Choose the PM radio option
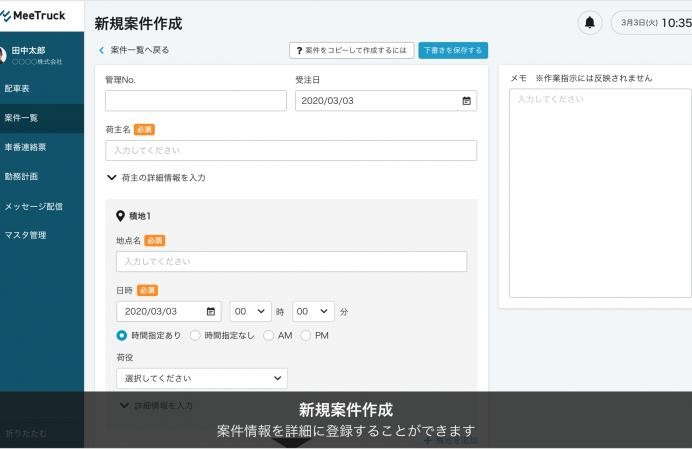The height and width of the screenshot is (449, 692). tap(306, 336)
